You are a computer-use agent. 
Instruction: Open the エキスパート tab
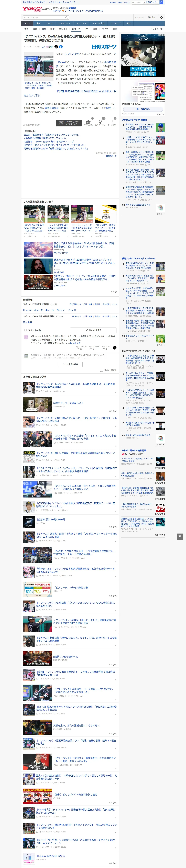(x=64, y=24)
